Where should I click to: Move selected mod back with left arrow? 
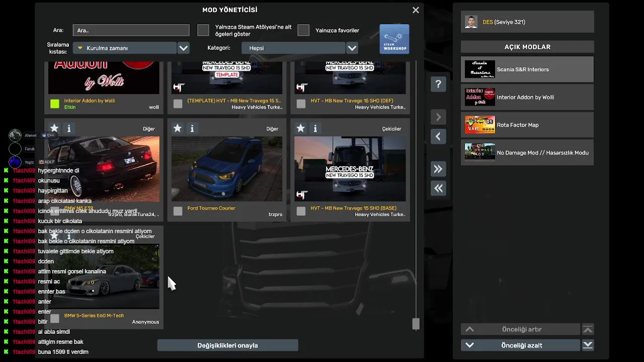point(438,136)
